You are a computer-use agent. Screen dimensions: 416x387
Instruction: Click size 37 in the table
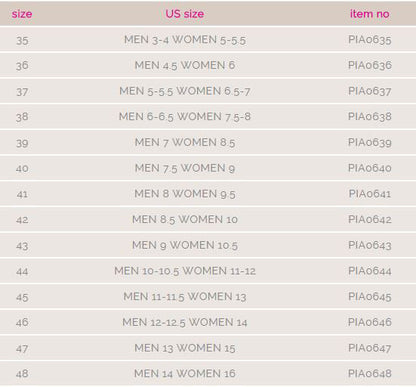pyautogui.click(x=22, y=92)
